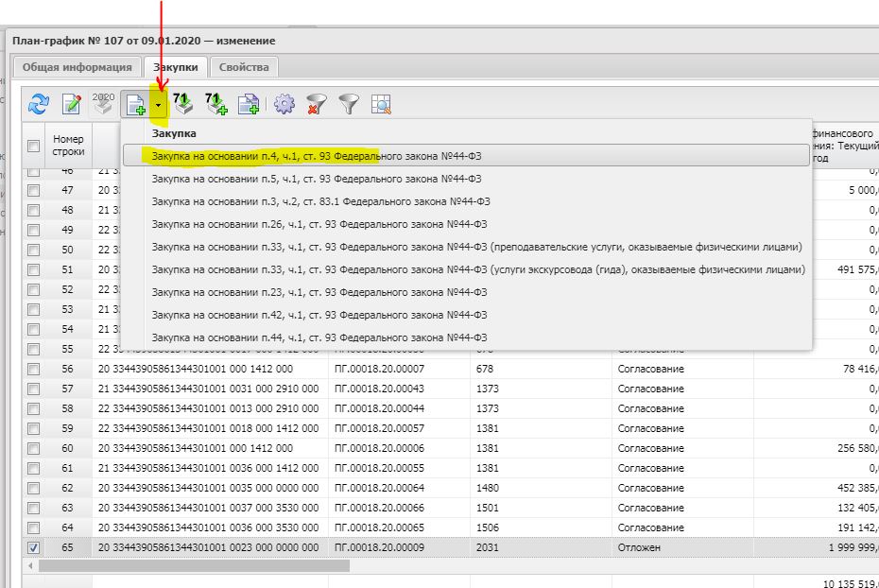
Task: Open the settings gear icon
Action: pyautogui.click(x=284, y=104)
